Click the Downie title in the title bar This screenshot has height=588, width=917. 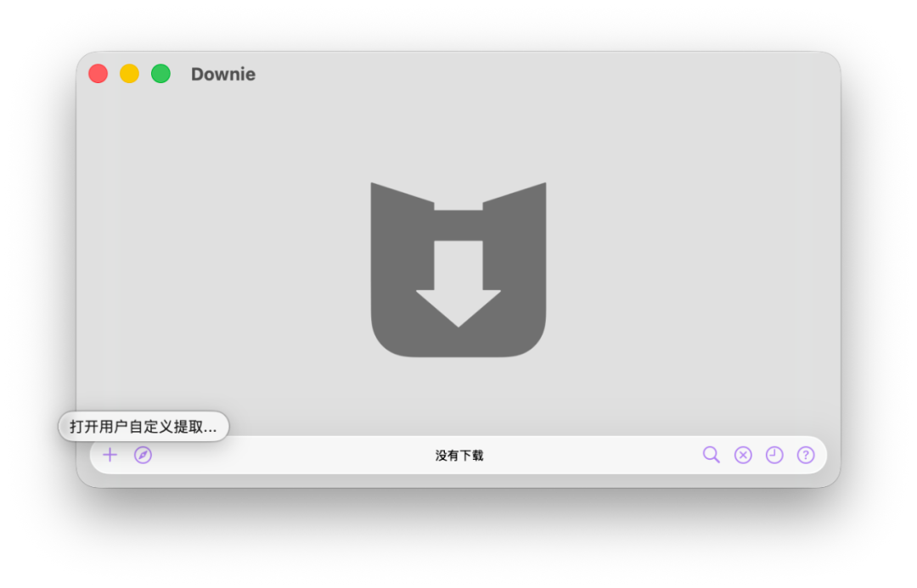click(222, 74)
